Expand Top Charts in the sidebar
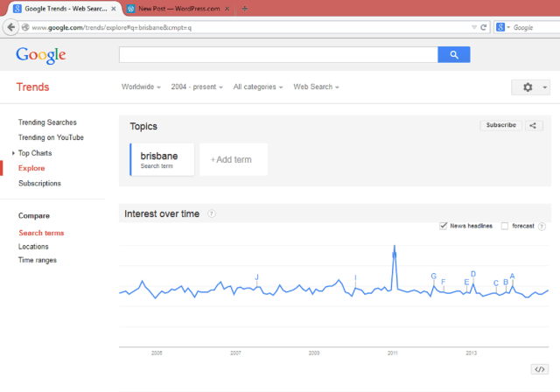This screenshot has height=392, width=560. [x=34, y=153]
